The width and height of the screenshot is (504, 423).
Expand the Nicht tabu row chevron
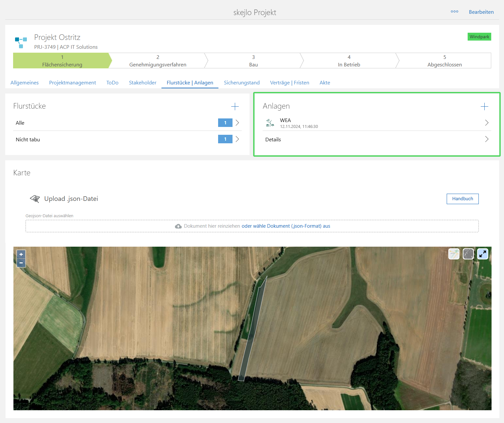pos(237,139)
